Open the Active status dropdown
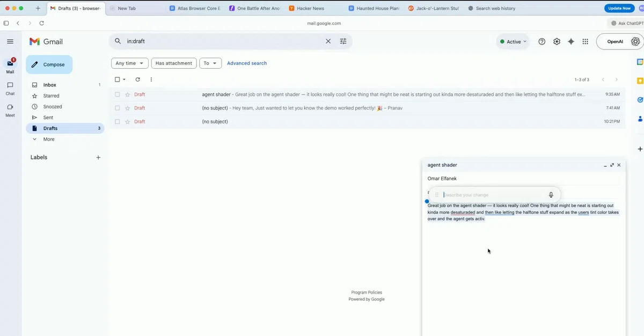The image size is (644, 336). tap(513, 41)
